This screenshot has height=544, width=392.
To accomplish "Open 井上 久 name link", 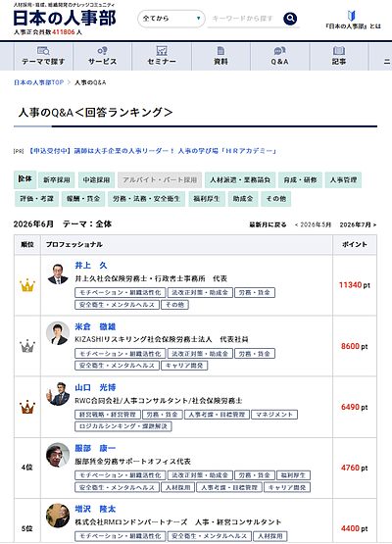I will point(91,266).
